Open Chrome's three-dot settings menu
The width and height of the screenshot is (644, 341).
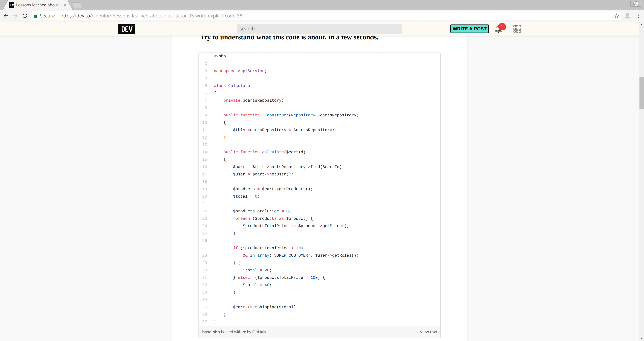pos(638,15)
